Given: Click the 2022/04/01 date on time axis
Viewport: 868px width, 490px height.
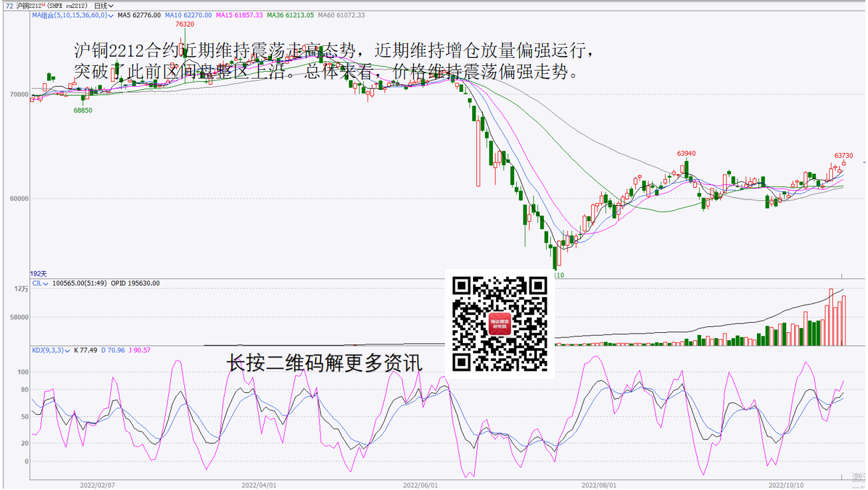Looking at the screenshot, I should coord(259,485).
